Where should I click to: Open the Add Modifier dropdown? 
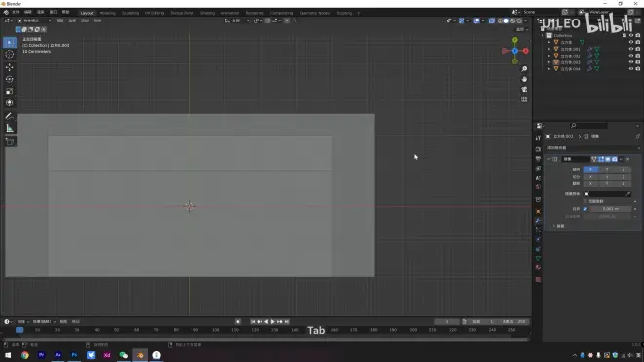tap(593, 148)
